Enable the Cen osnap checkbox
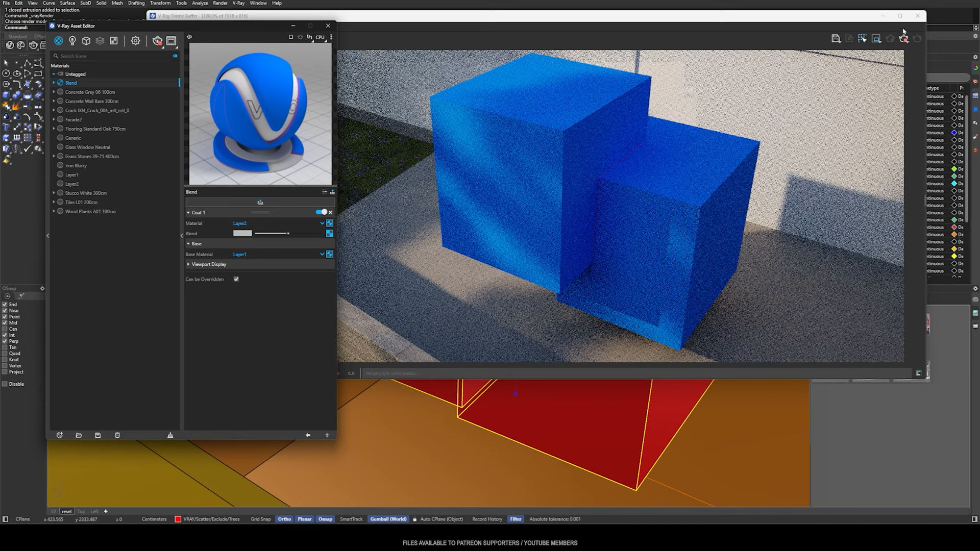The height and width of the screenshot is (551, 980). coord(5,329)
